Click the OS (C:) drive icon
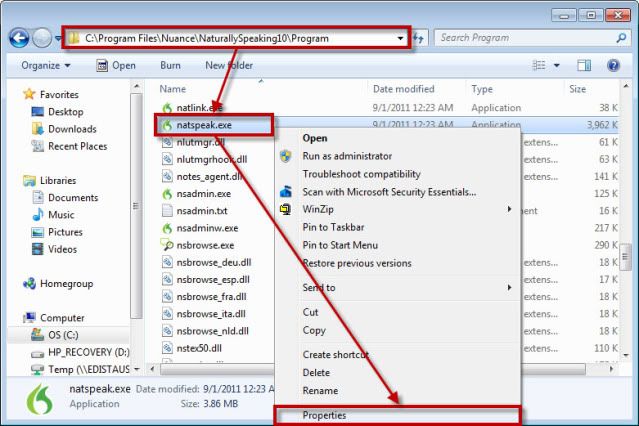 [37, 335]
